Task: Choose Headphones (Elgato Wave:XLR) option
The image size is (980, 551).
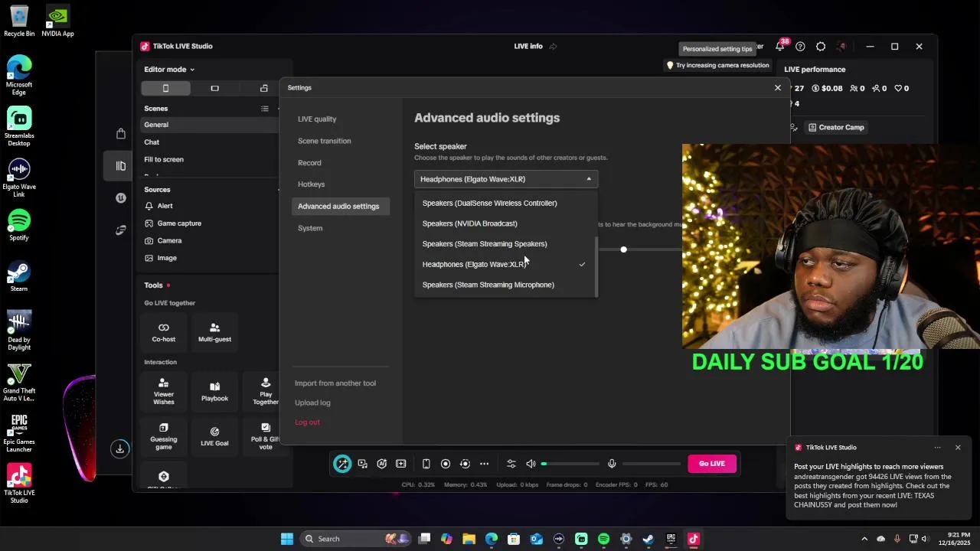Action: pos(505,264)
